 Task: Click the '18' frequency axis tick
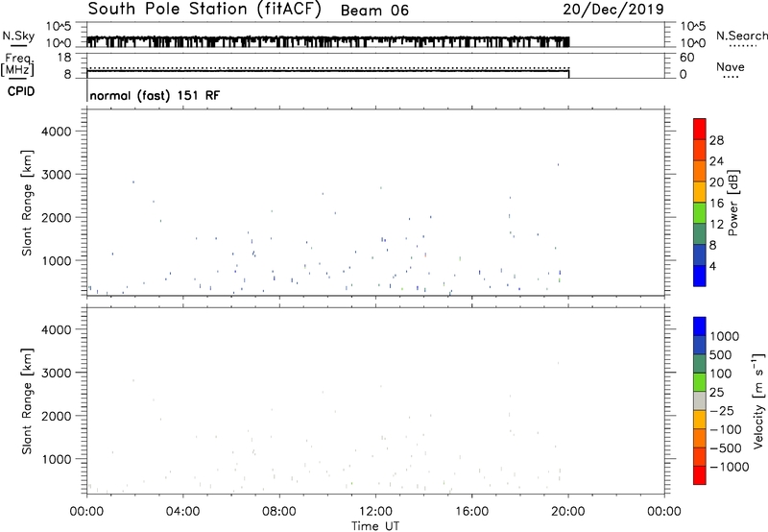[64, 58]
